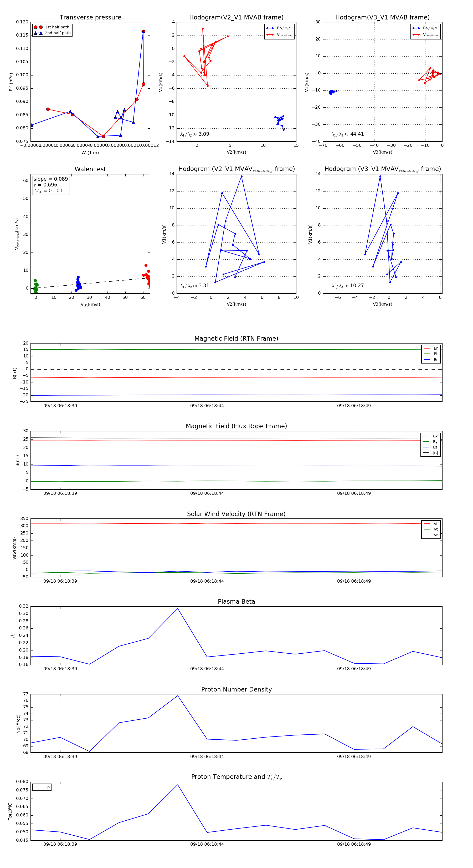Click the "M_A = 0.101" annotation
473x868 pixels.
[48, 191]
